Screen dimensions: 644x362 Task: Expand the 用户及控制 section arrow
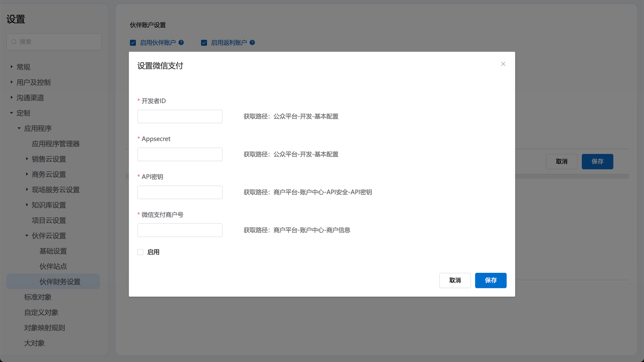click(12, 82)
